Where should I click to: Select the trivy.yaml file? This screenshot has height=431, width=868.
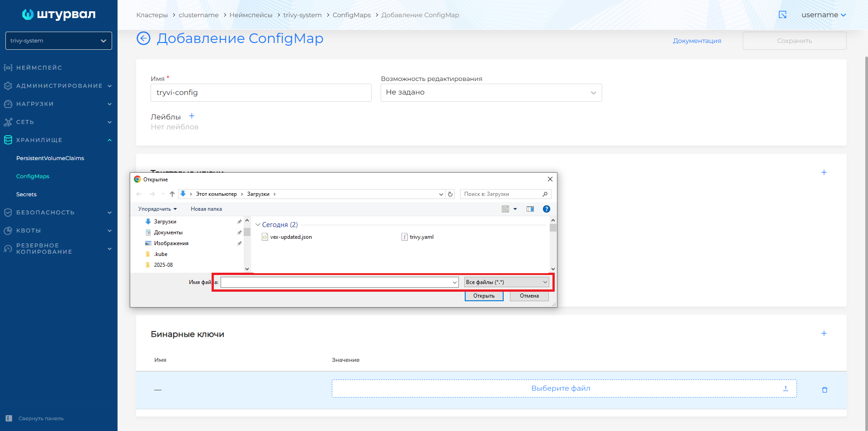(421, 237)
